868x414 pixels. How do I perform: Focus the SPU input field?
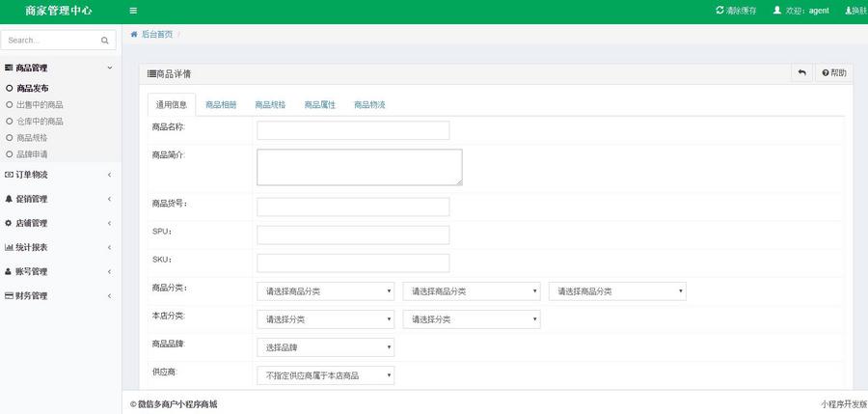coord(353,235)
